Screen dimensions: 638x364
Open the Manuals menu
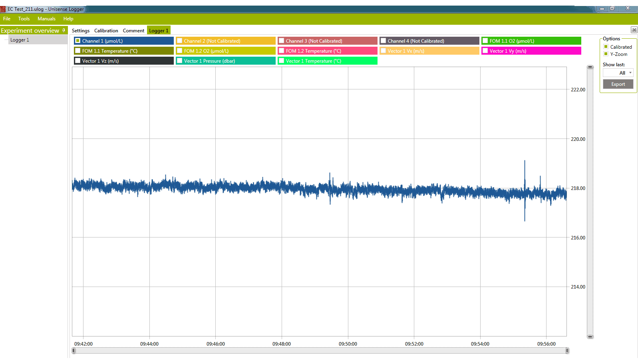click(46, 19)
